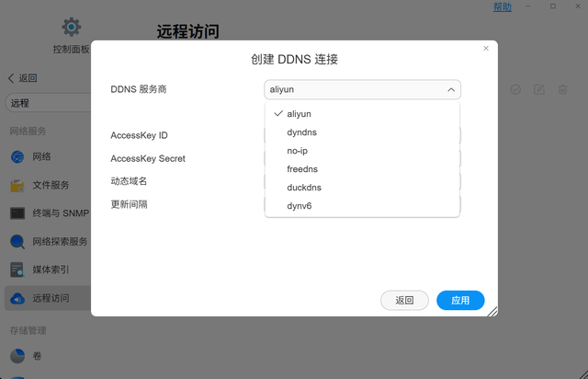Screen dimensions: 588x379
Task: Close the 创建 DDNS 连接 dialog
Action: 486,49
